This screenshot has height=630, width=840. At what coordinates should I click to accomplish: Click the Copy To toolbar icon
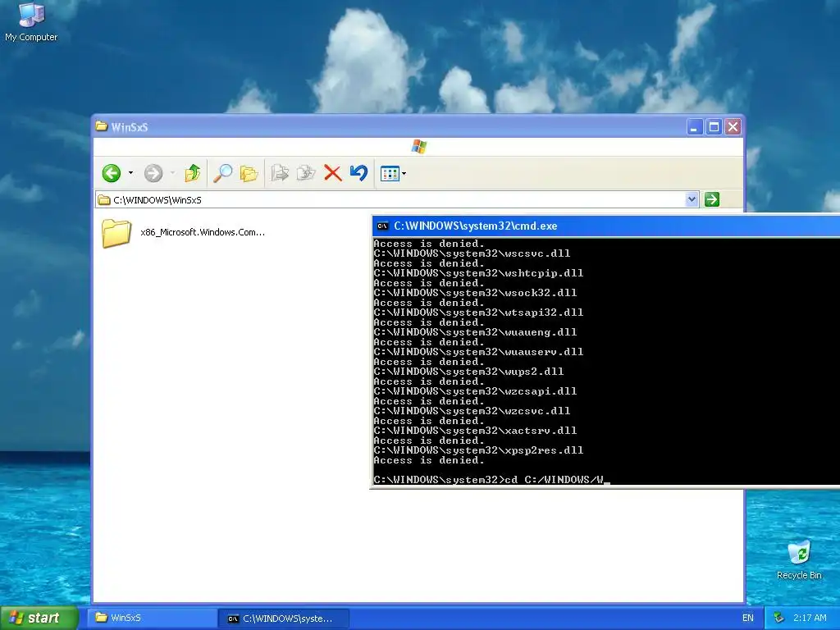point(306,173)
